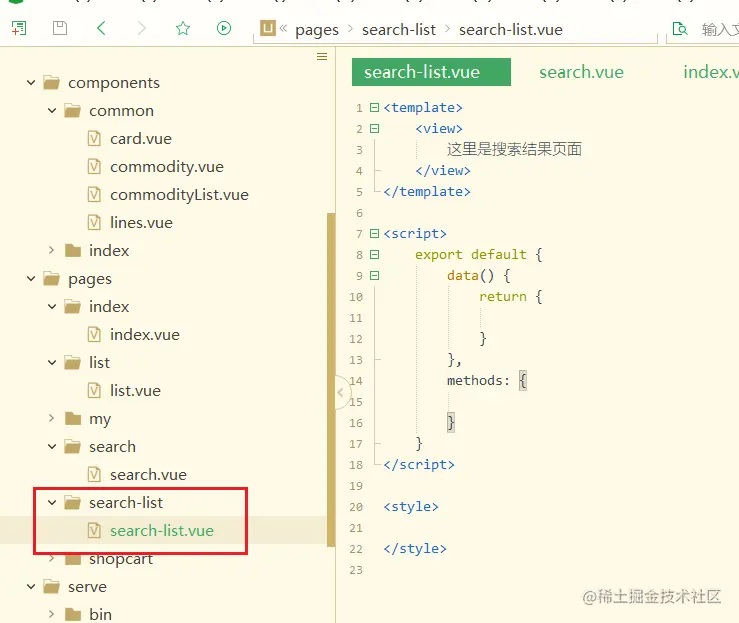Image resolution: width=739 pixels, height=623 pixels.
Task: Click search-list.vue in breadcrumb
Action: [x=511, y=30]
